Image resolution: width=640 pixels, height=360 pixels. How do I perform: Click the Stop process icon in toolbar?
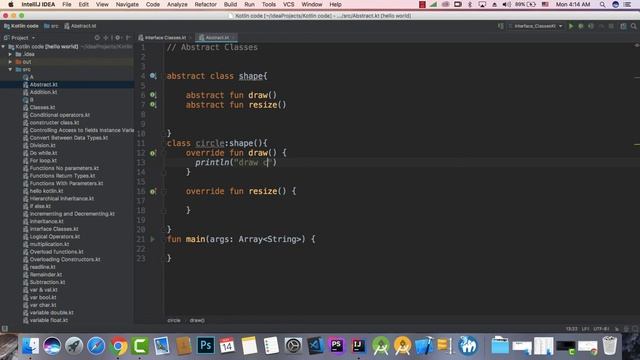point(611,26)
